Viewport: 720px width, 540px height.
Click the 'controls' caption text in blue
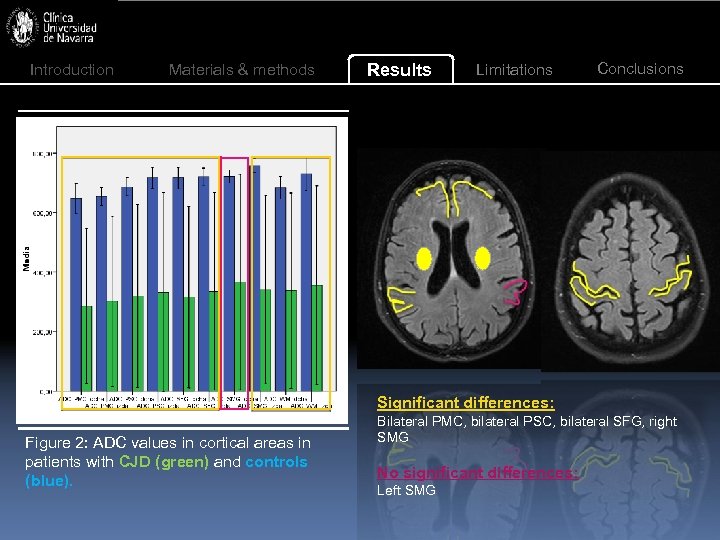(x=276, y=461)
